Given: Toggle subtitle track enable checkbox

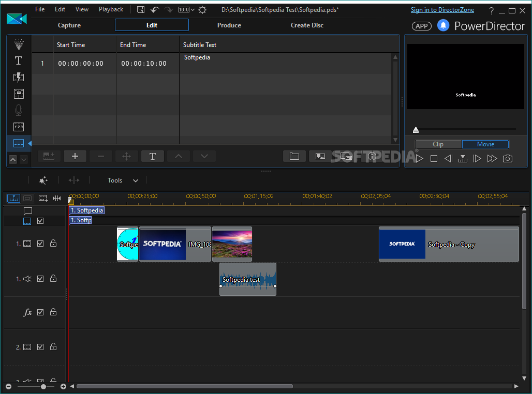Looking at the screenshot, I should click(40, 221).
